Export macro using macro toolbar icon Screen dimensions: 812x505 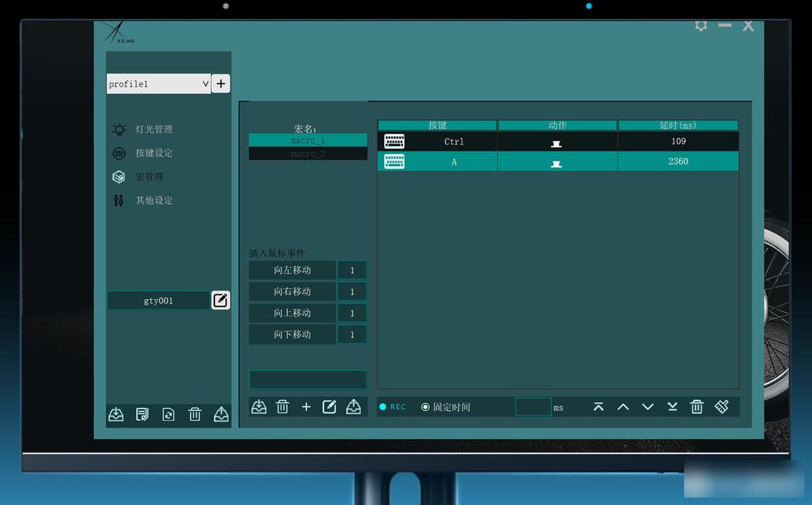tap(353, 407)
